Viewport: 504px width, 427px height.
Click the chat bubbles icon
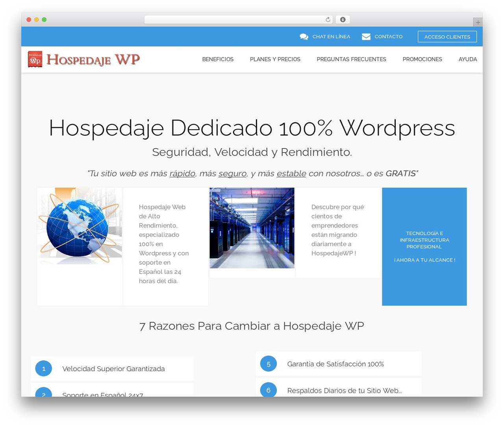304,37
